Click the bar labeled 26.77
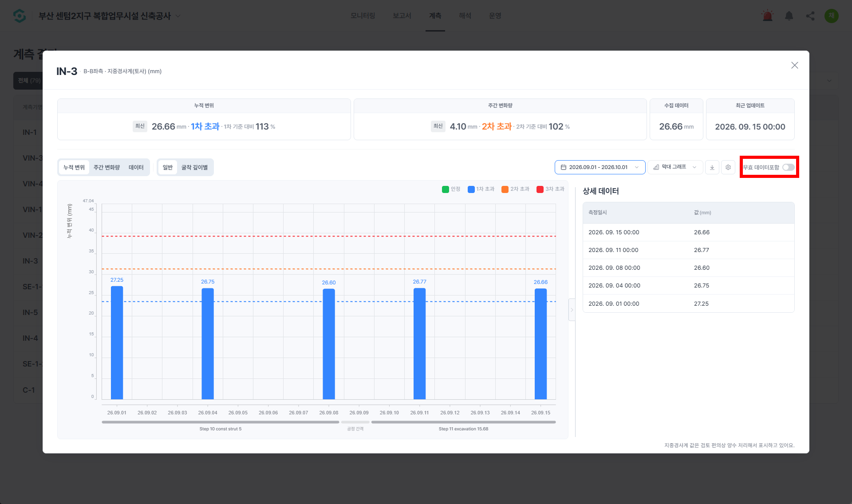852x504 pixels. (x=420, y=344)
